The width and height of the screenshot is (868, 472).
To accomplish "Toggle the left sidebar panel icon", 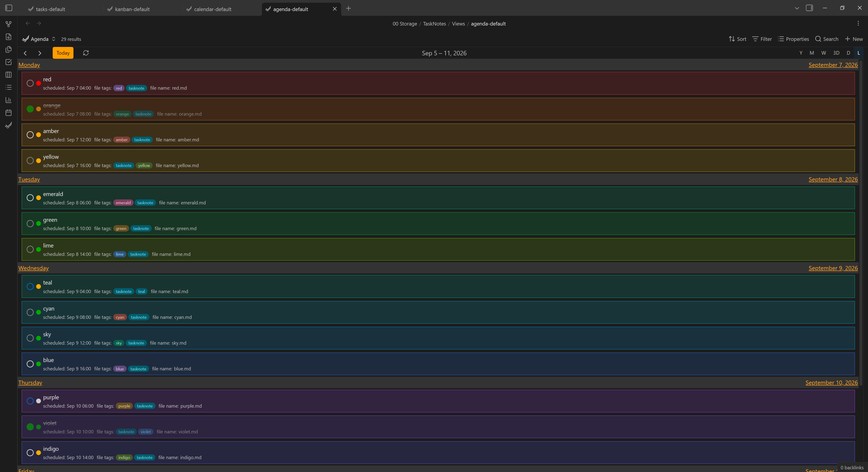I will pos(9,8).
